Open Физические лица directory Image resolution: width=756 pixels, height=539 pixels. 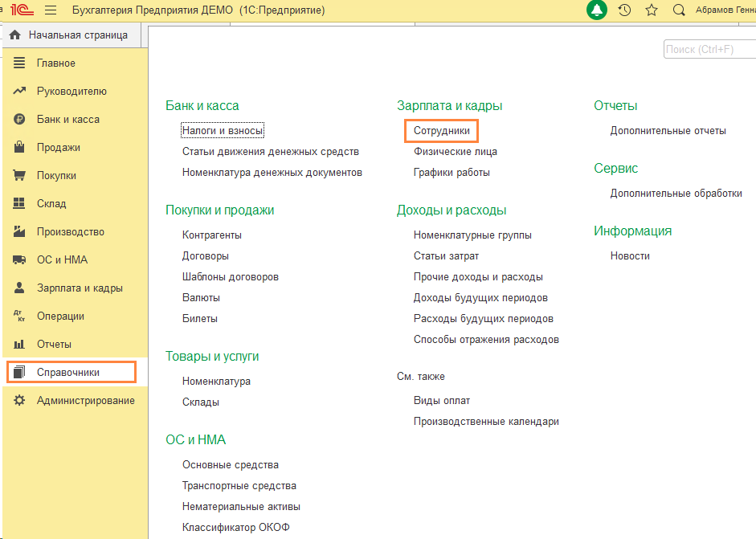[x=456, y=152]
